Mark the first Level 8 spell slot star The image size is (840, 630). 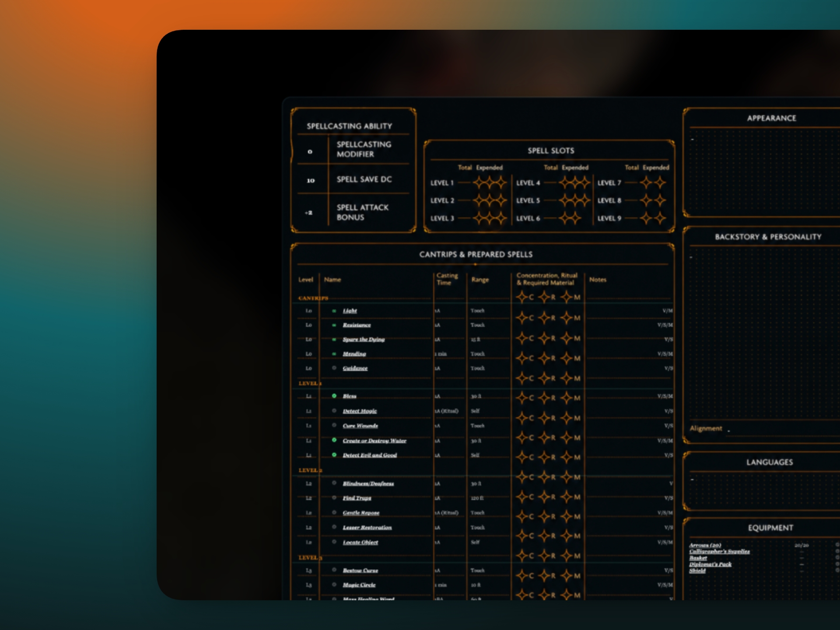[646, 201]
